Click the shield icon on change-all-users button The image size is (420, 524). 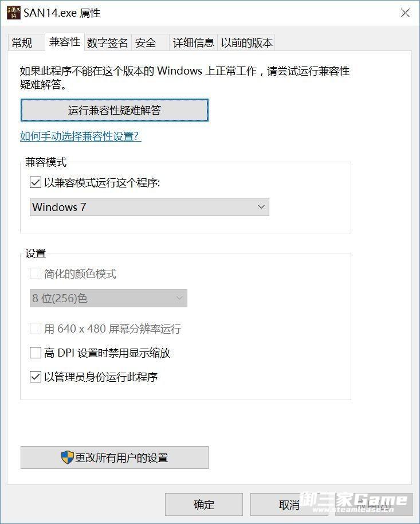[x=68, y=457]
